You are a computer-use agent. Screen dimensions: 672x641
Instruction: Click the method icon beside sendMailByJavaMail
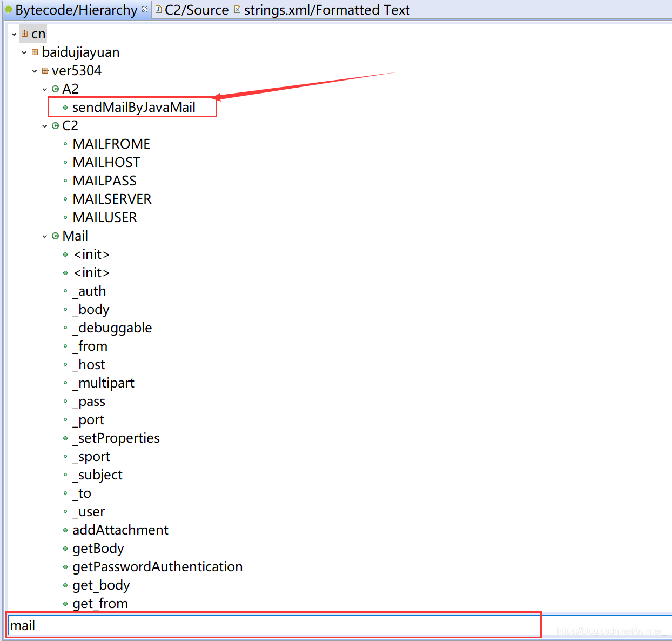[65, 108]
